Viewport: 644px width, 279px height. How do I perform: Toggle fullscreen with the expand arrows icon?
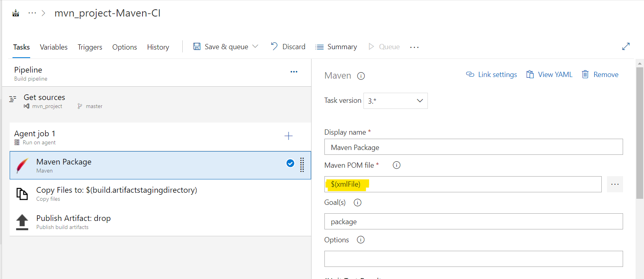pos(625,47)
